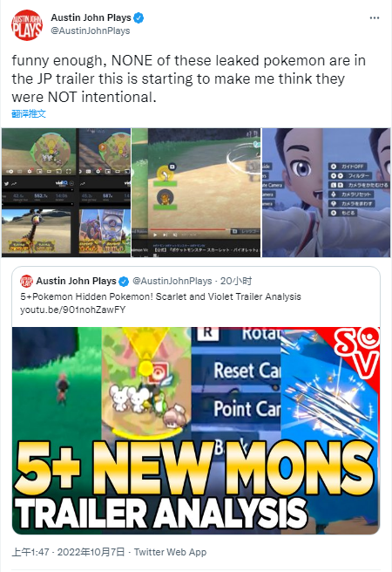The image size is (392, 572).
Task: Open the middle image of the sandy field
Action: pos(196,193)
